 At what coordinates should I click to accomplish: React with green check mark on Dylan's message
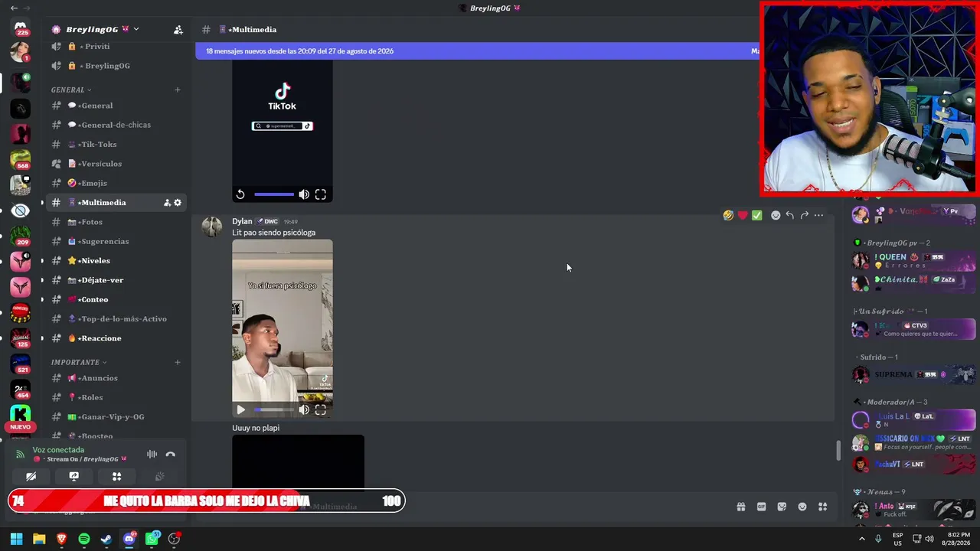(757, 216)
